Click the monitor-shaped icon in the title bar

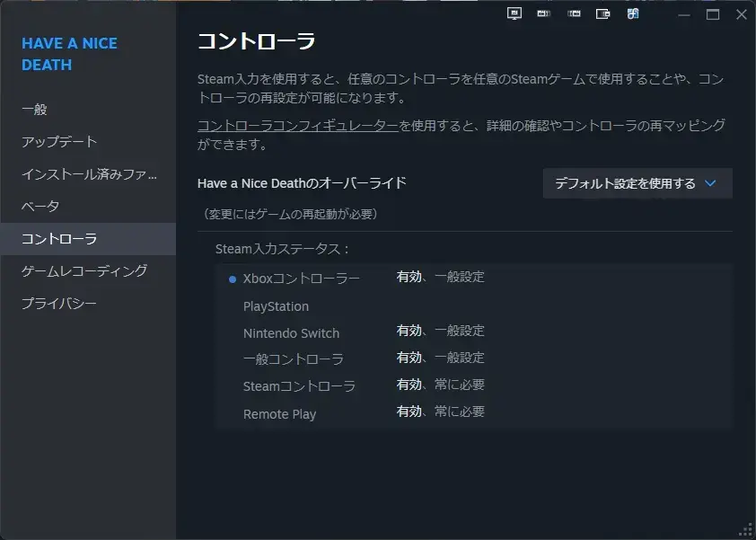tap(514, 13)
